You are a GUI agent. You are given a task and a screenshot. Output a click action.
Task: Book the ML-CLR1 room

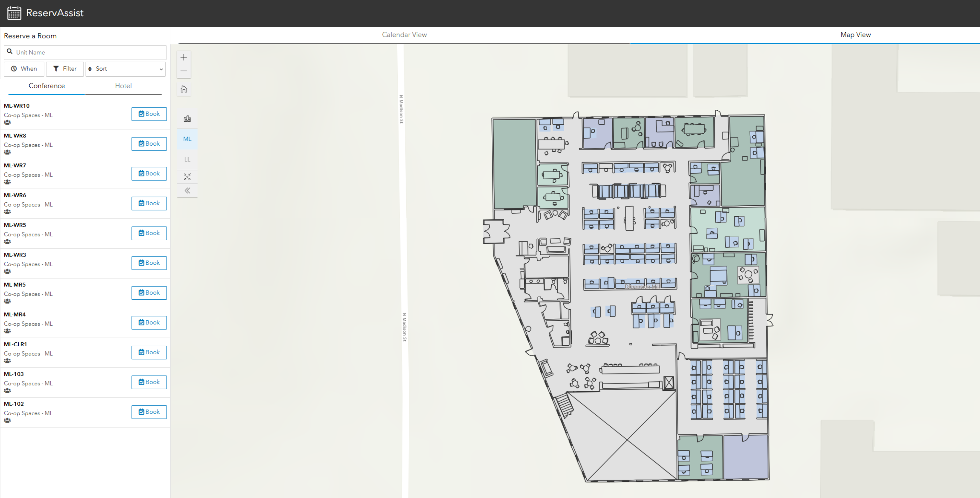tap(149, 352)
